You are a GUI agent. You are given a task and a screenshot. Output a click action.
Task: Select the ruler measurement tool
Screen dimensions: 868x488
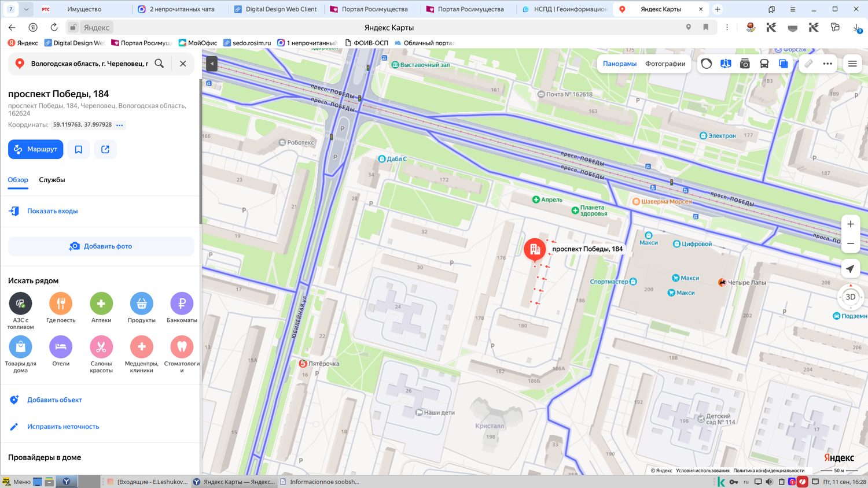pos(808,64)
